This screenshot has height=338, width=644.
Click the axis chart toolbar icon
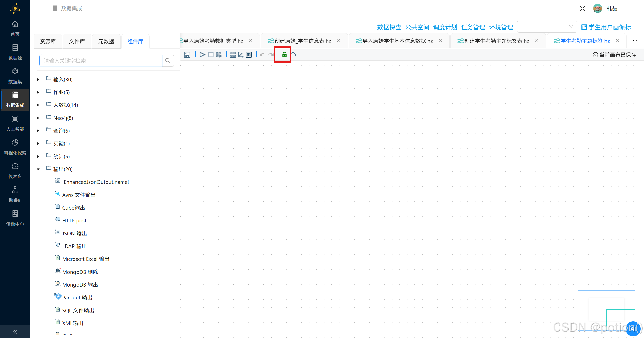click(x=241, y=55)
